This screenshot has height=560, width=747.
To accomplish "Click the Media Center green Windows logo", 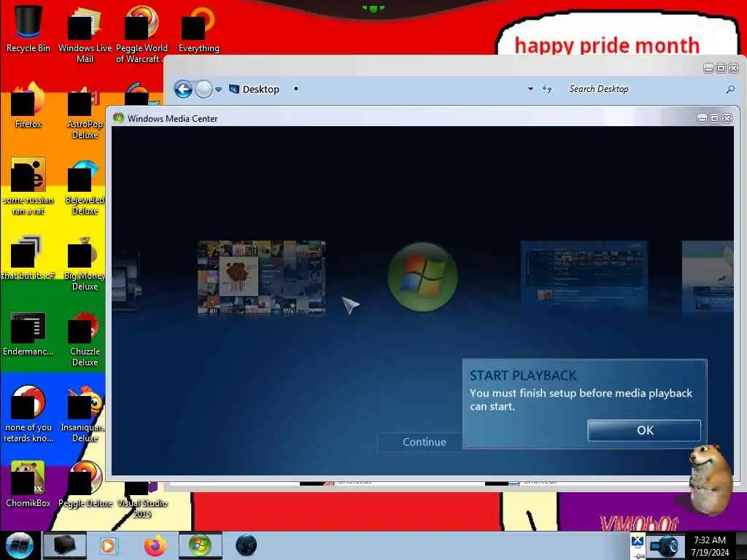I will [422, 276].
